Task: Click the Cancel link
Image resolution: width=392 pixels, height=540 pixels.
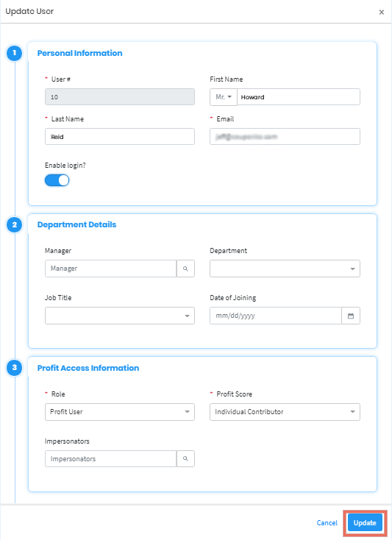Action: point(327,523)
